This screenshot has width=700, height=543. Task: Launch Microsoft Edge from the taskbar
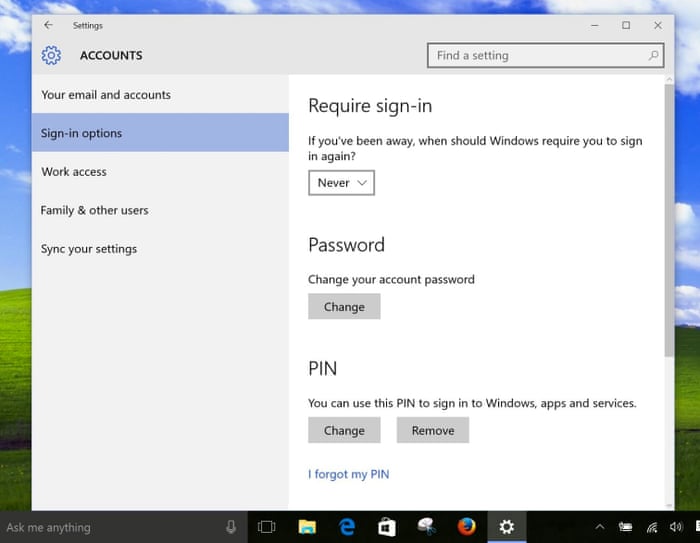(347, 527)
